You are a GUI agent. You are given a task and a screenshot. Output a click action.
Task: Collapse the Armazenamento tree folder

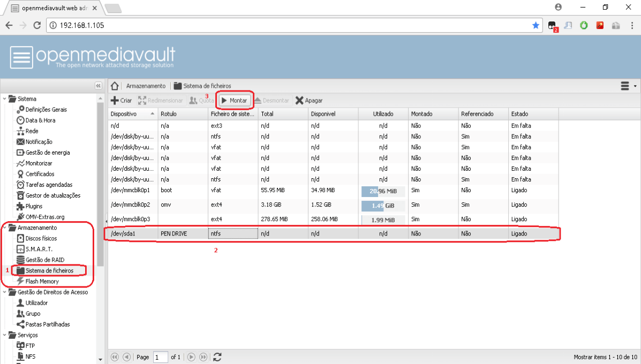pos(5,227)
